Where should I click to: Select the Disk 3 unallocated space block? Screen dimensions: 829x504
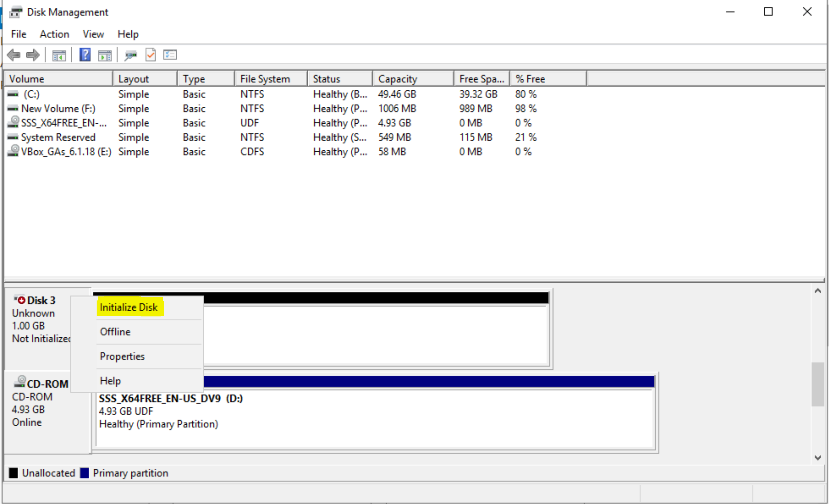point(376,329)
